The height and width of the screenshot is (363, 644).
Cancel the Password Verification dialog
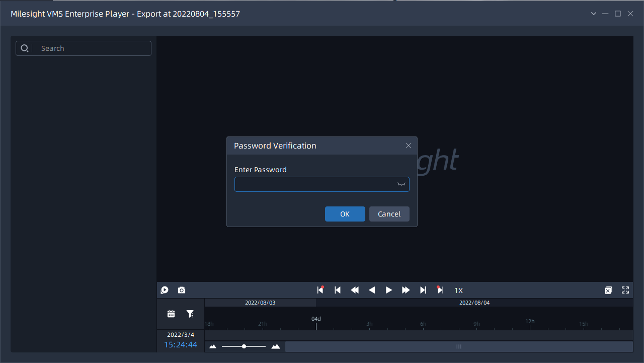pyautogui.click(x=389, y=214)
